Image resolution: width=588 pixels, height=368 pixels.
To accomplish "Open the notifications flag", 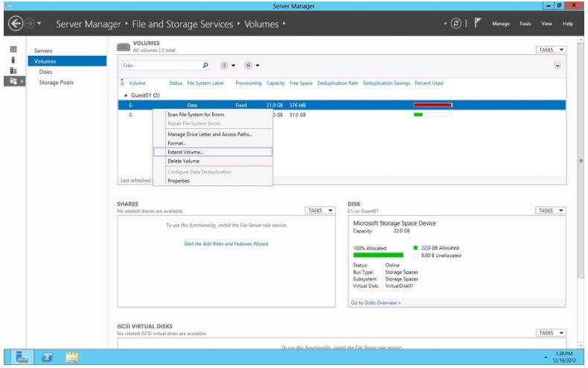I will click(x=477, y=24).
